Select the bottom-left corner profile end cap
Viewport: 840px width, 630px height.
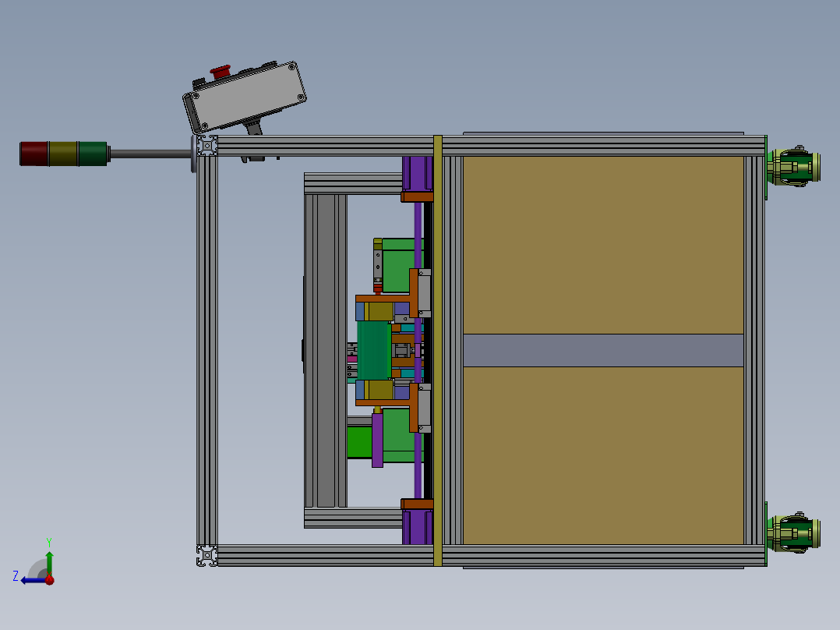(x=207, y=554)
